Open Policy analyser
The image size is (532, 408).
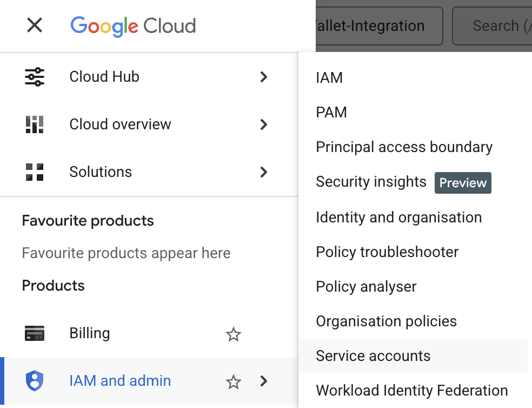coord(366,287)
